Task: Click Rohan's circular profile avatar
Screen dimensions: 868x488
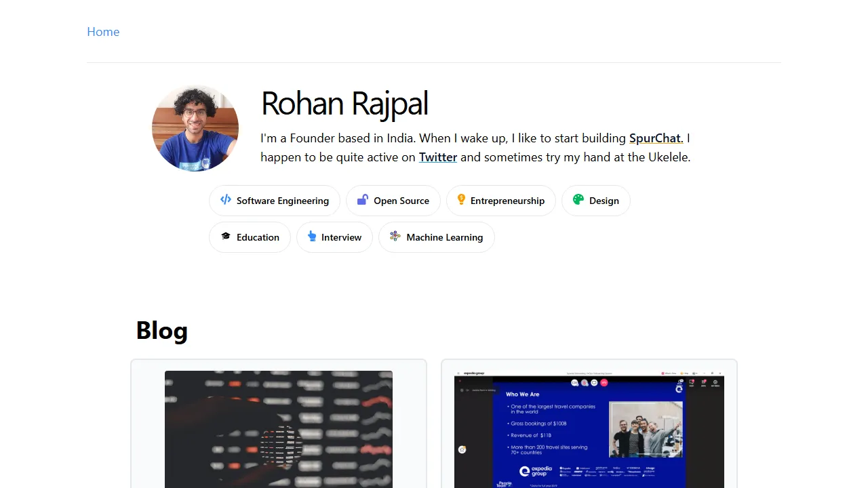Action: pyautogui.click(x=195, y=127)
